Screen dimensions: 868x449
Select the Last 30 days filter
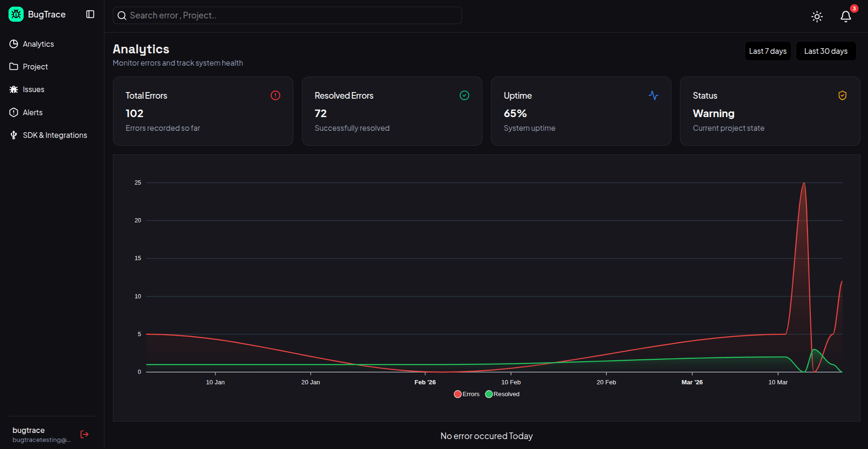coord(825,51)
